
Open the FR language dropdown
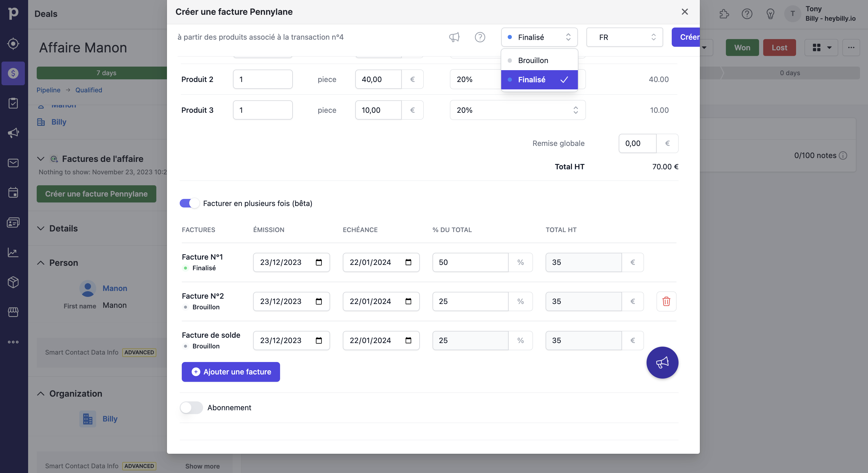click(624, 37)
